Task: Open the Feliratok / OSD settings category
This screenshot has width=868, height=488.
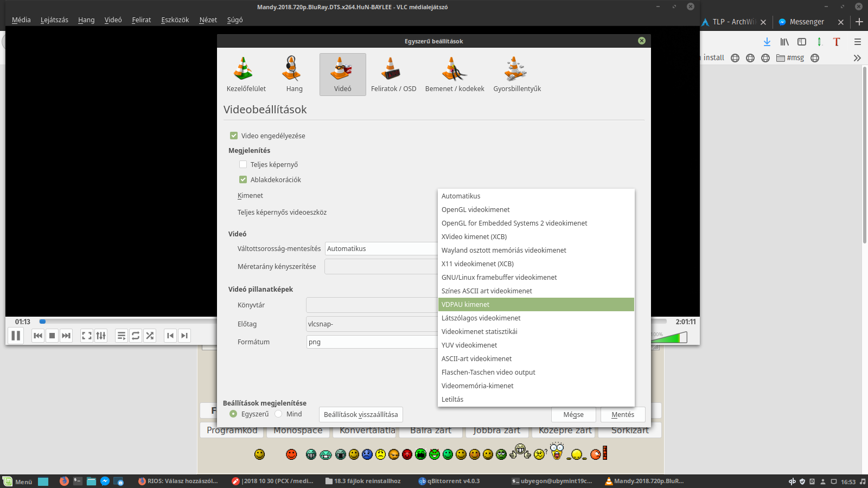Action: tap(393, 75)
